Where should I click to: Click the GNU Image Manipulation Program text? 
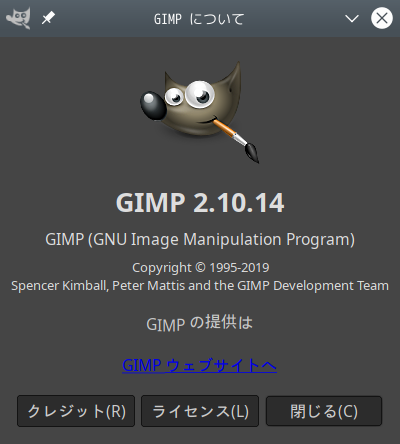point(200,240)
